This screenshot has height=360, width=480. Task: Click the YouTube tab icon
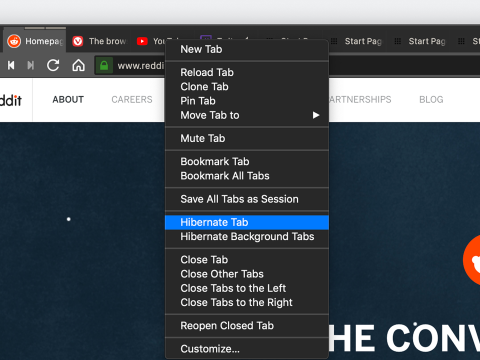click(x=142, y=41)
